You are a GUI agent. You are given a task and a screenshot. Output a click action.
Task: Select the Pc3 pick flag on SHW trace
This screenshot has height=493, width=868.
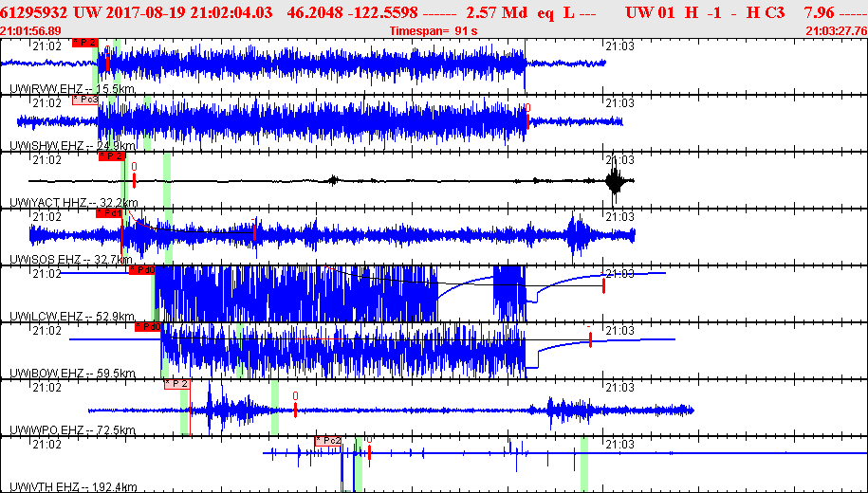pos(85,100)
